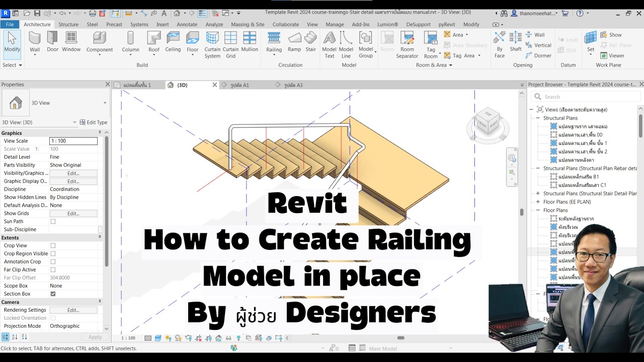Open the pyRevit ribbon tab
This screenshot has height=362, width=644.
point(447,24)
